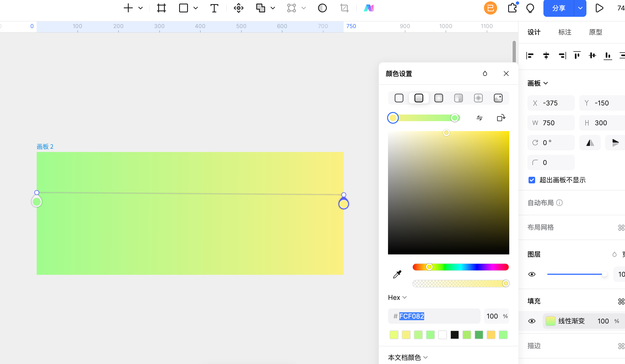Click the layer opacity slider
Screen dimensions: 625x364
(x=577, y=274)
